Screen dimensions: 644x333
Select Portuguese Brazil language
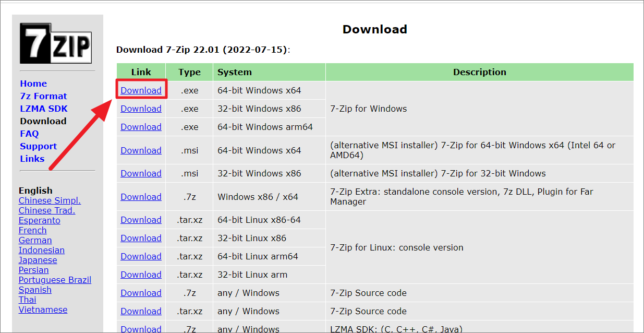(x=55, y=280)
